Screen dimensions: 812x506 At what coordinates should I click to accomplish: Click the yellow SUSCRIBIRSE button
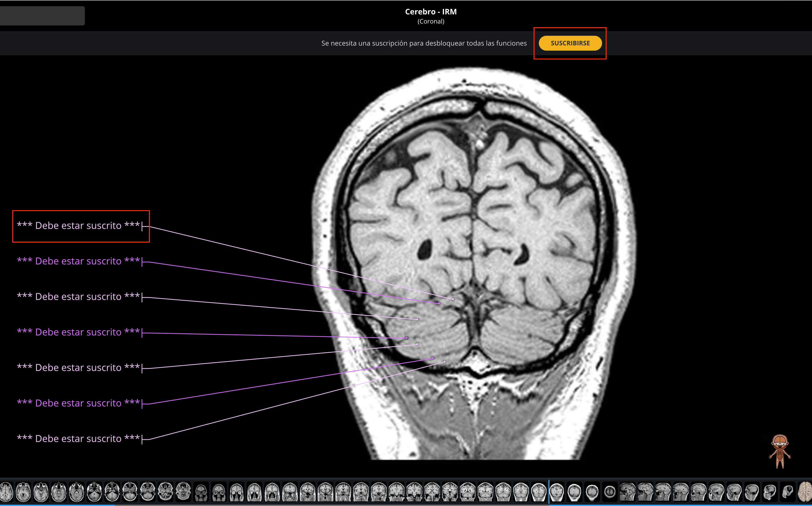pyautogui.click(x=570, y=43)
